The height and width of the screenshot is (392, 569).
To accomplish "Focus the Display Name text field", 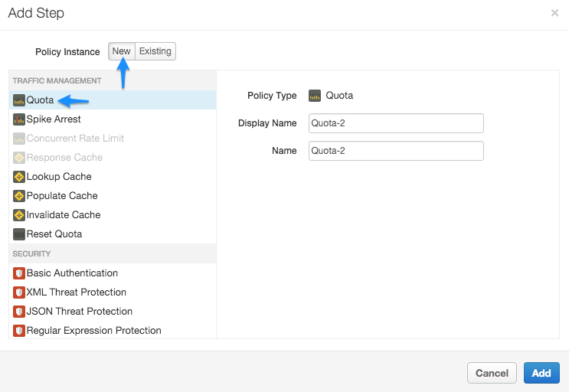I will (x=395, y=123).
